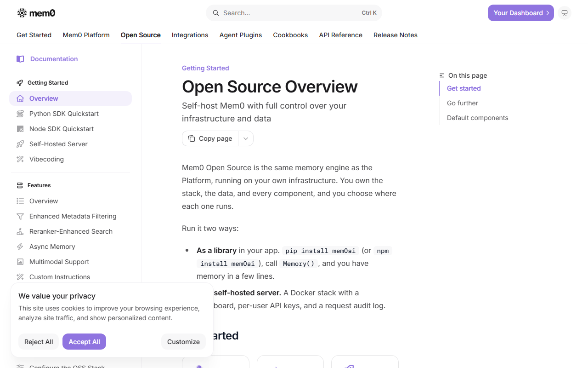This screenshot has height=368, width=588.
Task: Open the Get Started tab
Action: coord(34,35)
